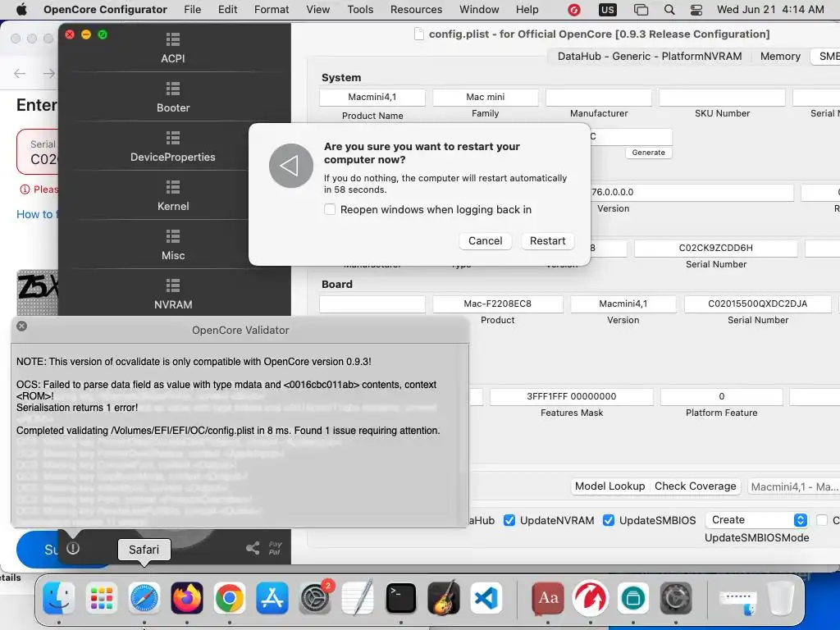Open the Booter section in sidebar

click(x=172, y=97)
